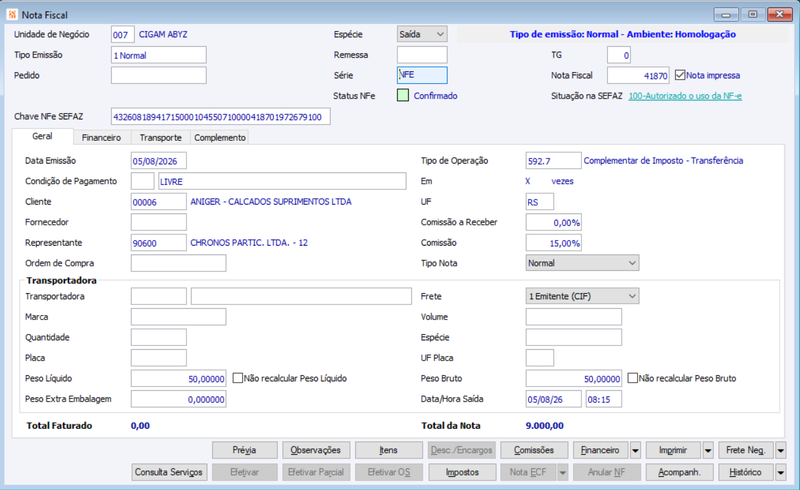The image size is (800, 490).
Task: Click the Financeiro button at bottom
Action: [601, 450]
